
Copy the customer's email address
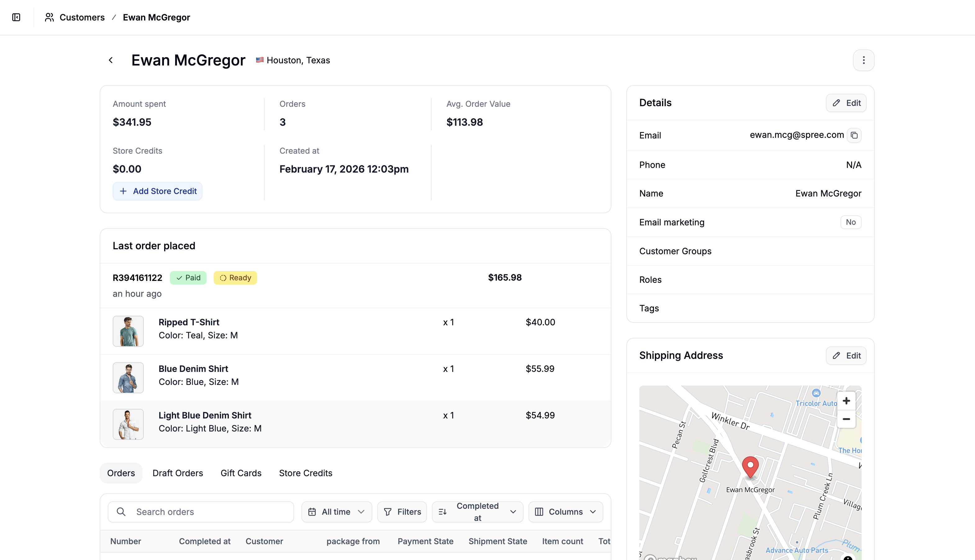tap(855, 135)
